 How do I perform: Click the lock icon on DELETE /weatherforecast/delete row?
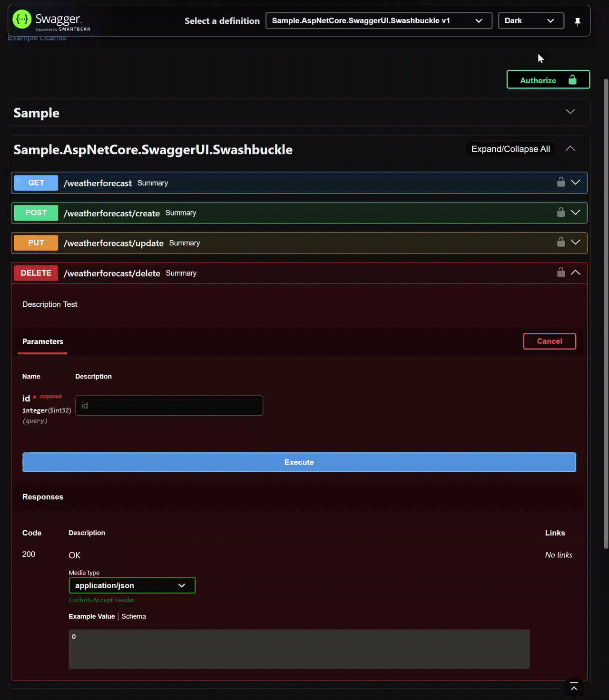tap(561, 272)
